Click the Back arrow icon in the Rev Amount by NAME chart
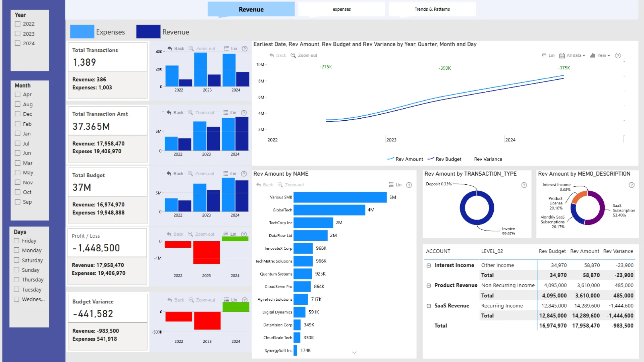 click(x=259, y=185)
